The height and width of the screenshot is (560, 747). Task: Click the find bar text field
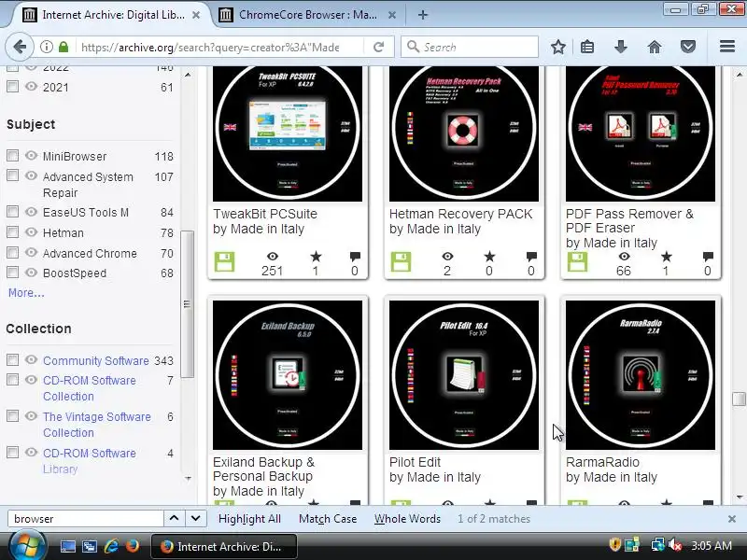point(86,519)
